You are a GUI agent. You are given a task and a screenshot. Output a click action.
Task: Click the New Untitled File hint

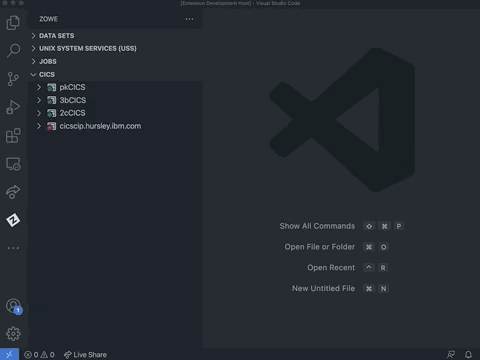pyautogui.click(x=323, y=288)
